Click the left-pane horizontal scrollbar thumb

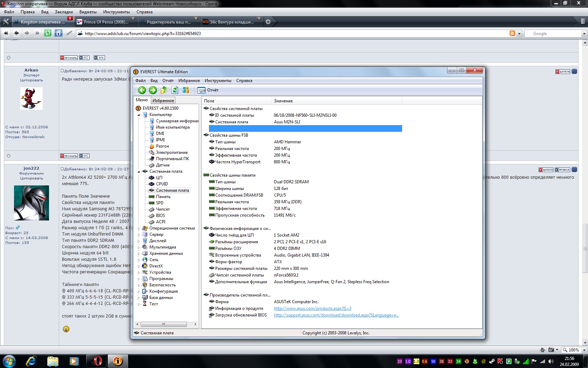pos(164,324)
